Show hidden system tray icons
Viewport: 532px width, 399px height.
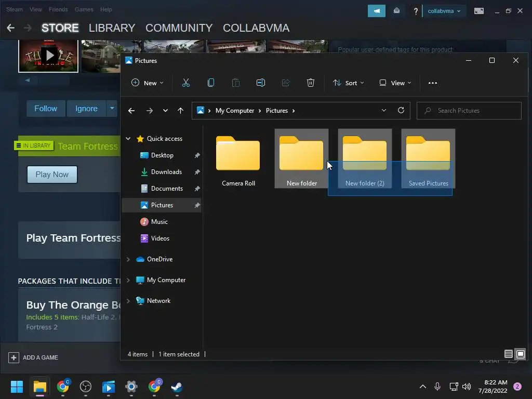click(x=423, y=387)
